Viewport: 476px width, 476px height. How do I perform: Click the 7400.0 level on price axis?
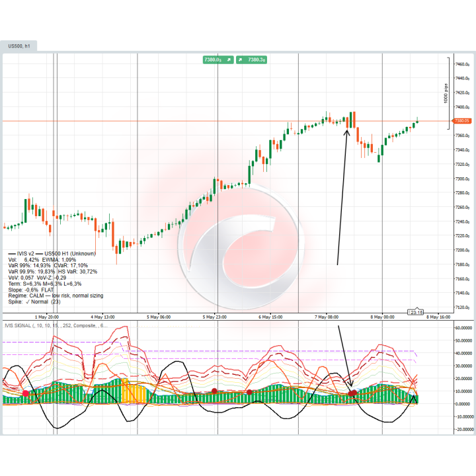tap(462, 107)
